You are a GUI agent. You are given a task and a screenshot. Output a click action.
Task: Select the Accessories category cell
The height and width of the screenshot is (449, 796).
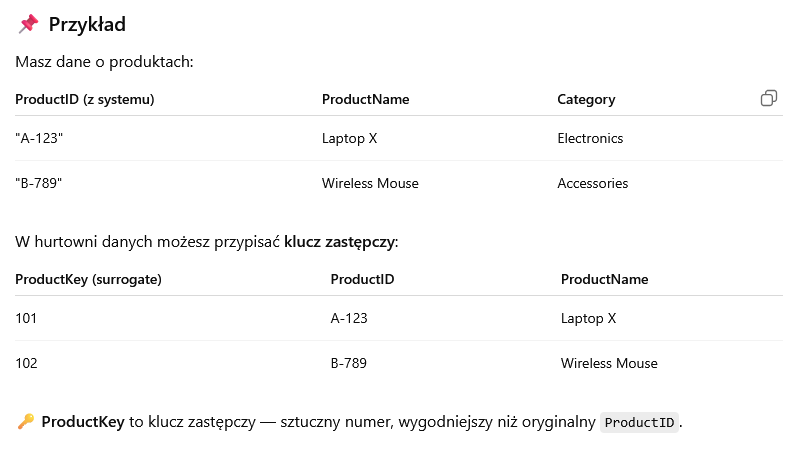pyautogui.click(x=592, y=183)
